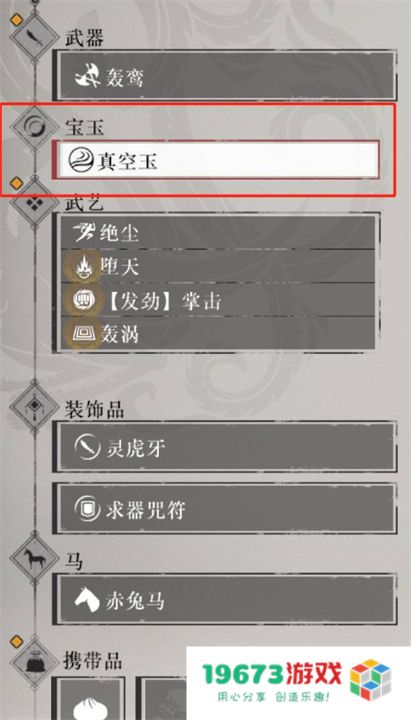Select the 赤兔马 horse slot
The width and height of the screenshot is (411, 720).
point(225,599)
